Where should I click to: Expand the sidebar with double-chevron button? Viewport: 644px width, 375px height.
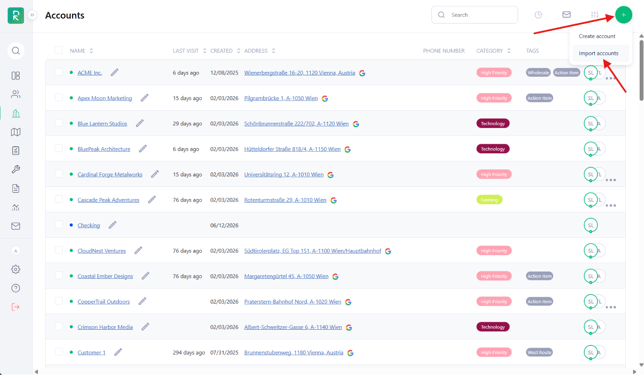(x=32, y=15)
